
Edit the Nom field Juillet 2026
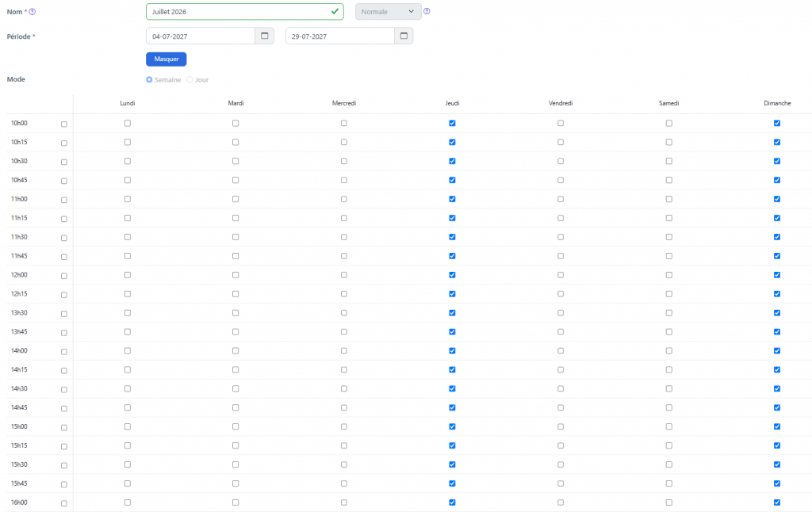(245, 11)
